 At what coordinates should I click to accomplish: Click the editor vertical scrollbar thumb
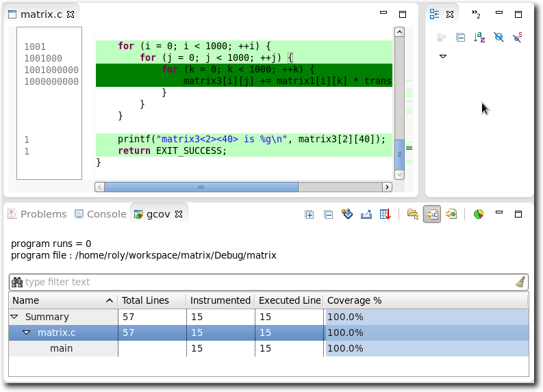click(x=399, y=155)
